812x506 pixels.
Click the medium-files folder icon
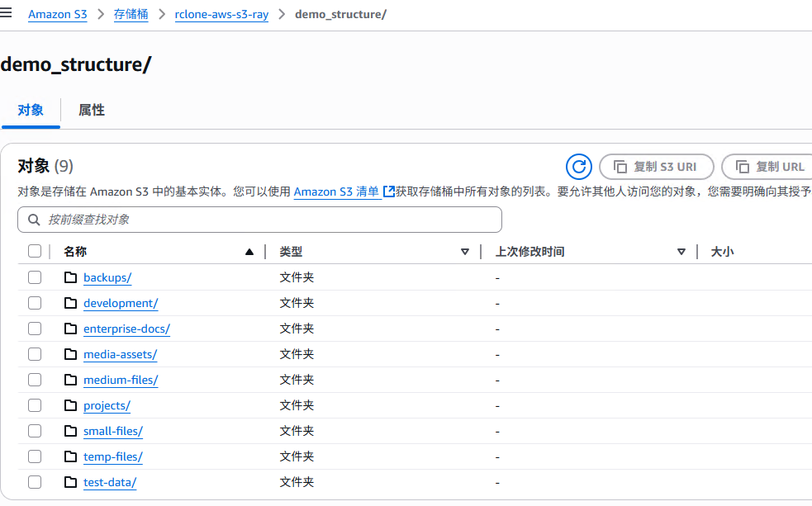point(70,380)
